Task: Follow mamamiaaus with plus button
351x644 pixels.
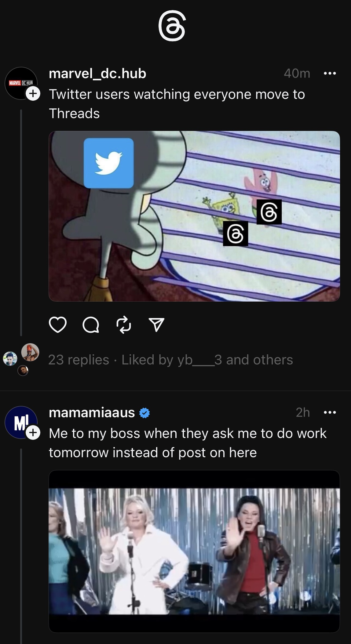Action: point(33,432)
